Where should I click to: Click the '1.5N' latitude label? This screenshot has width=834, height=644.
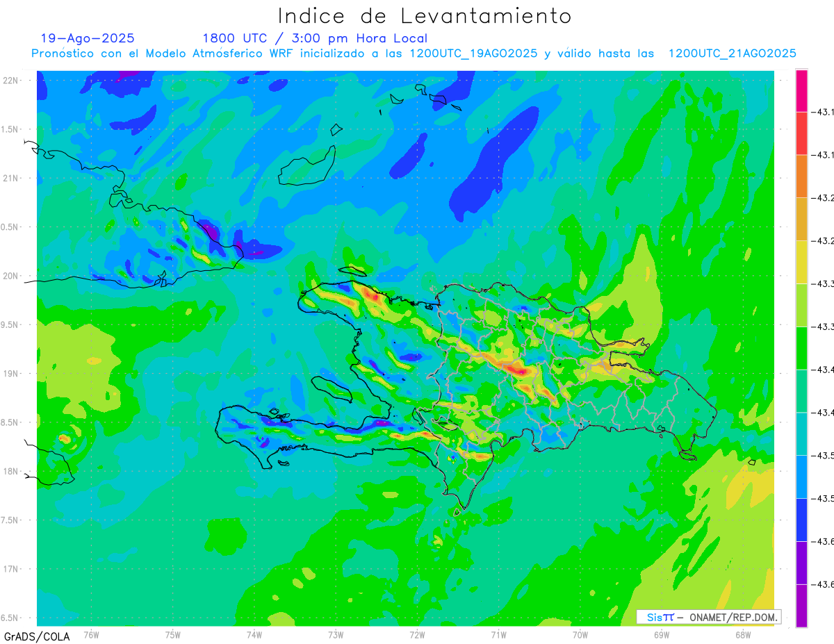point(10,129)
